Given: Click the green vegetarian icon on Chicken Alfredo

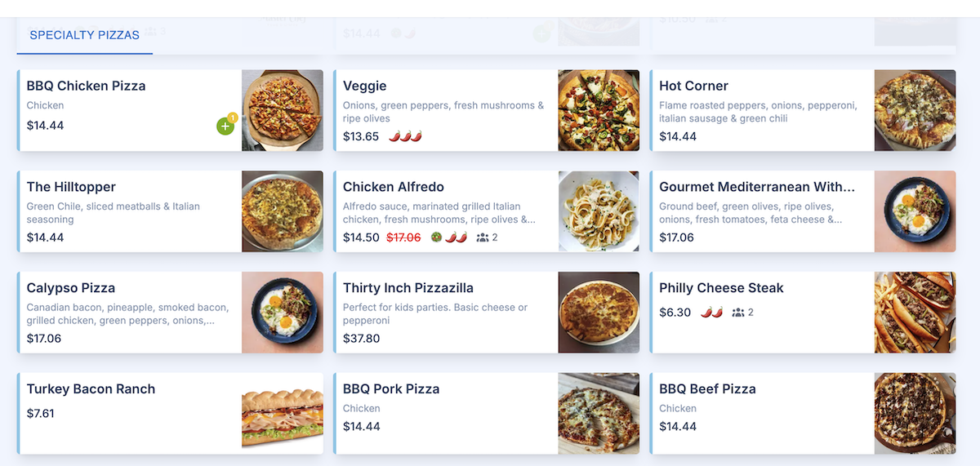Looking at the screenshot, I should pos(436,237).
